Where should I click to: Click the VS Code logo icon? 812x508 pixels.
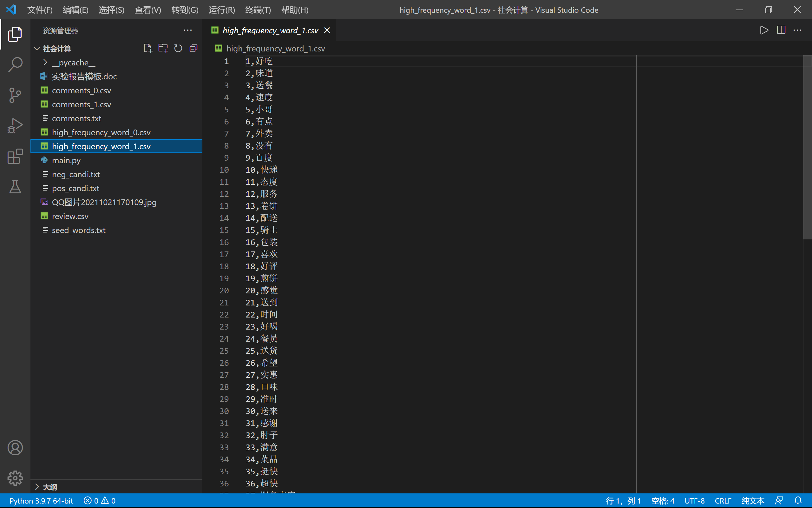coord(11,10)
